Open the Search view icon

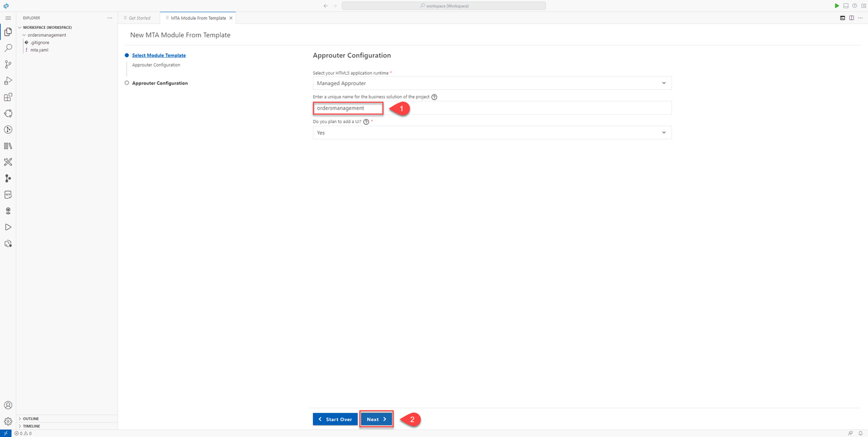click(8, 48)
